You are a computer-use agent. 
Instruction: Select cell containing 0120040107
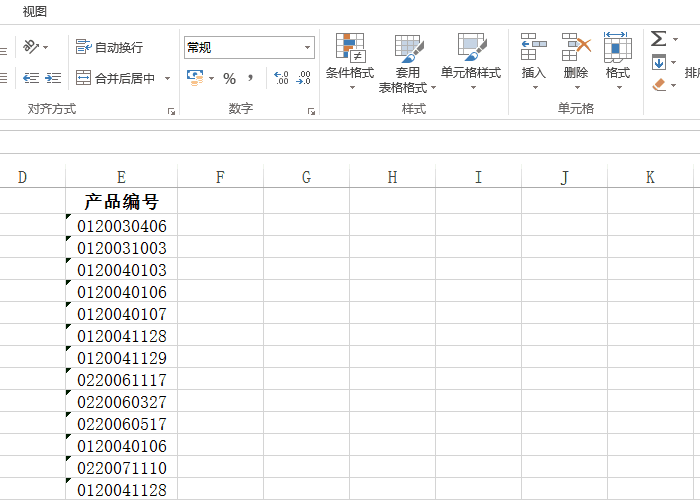click(x=121, y=313)
